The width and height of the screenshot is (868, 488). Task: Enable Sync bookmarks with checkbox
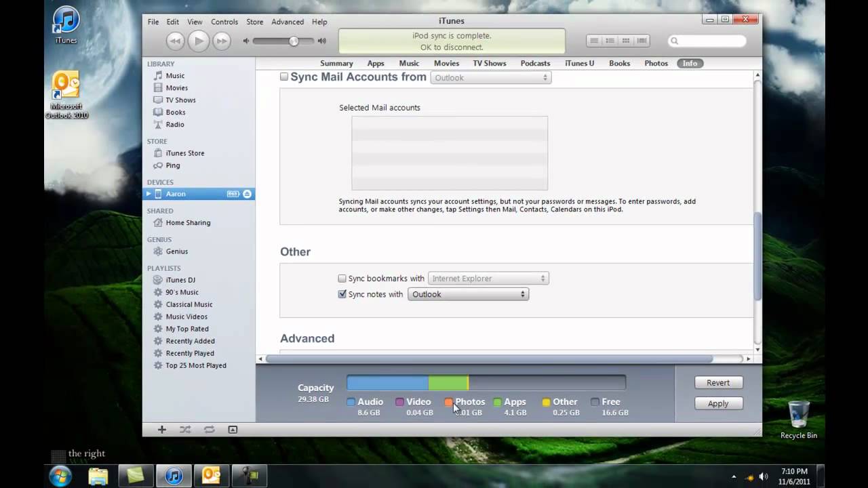pos(342,279)
